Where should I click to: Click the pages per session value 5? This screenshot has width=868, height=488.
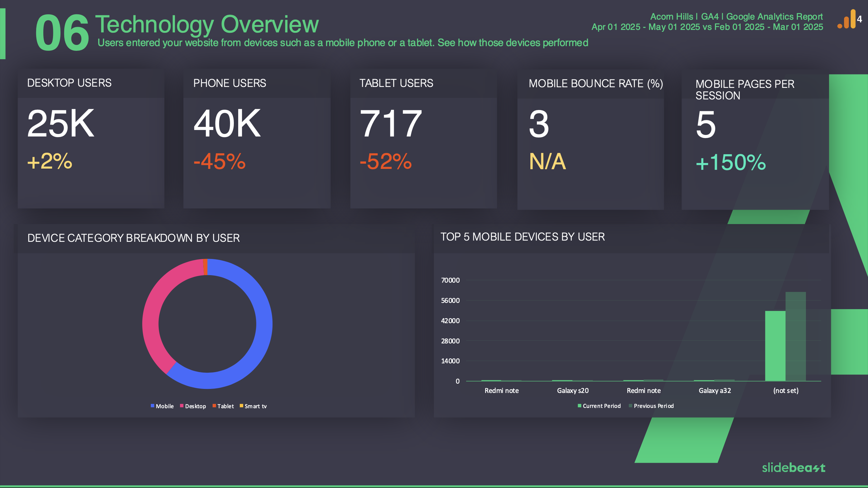pos(705,125)
